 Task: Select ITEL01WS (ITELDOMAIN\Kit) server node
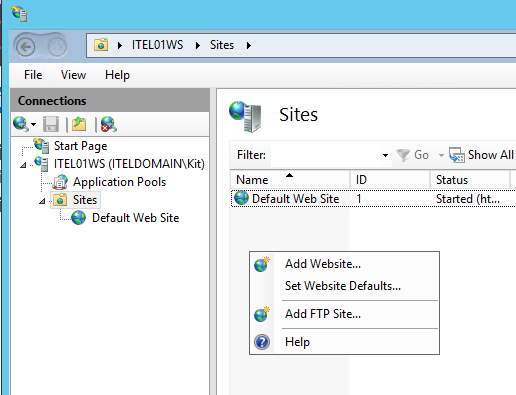pyautogui.click(x=129, y=164)
